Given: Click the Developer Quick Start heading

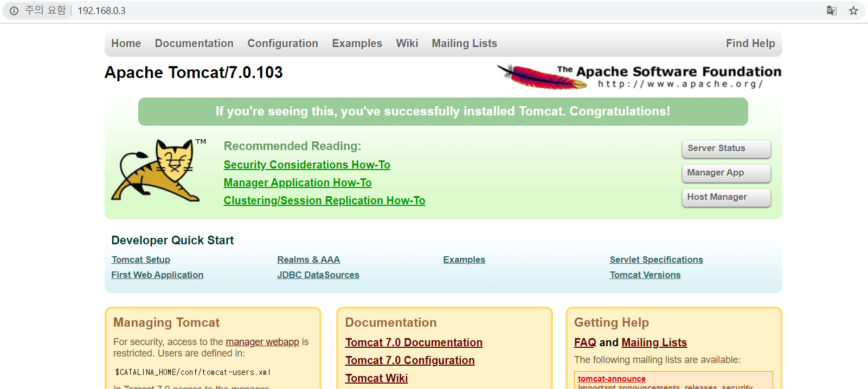Looking at the screenshot, I should (172, 241).
